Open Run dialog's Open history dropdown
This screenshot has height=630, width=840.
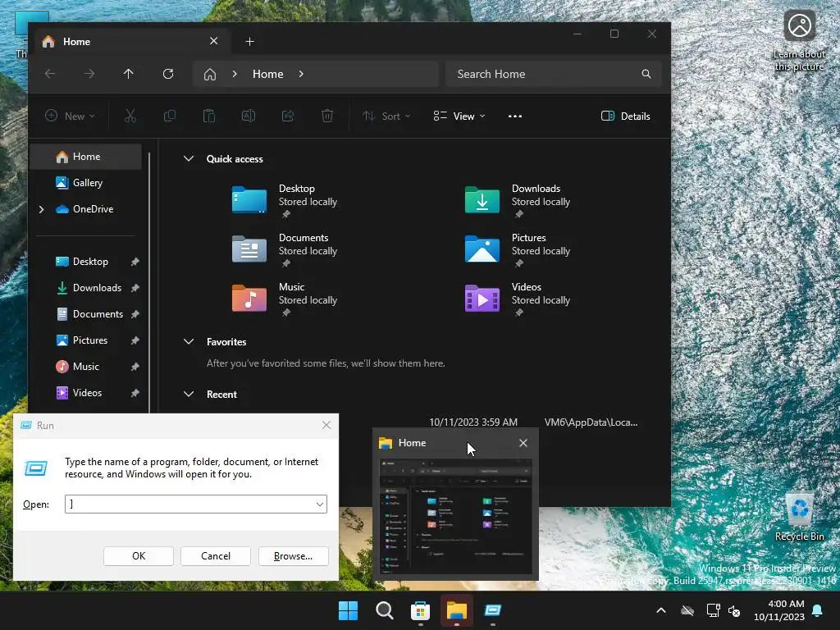(x=319, y=504)
